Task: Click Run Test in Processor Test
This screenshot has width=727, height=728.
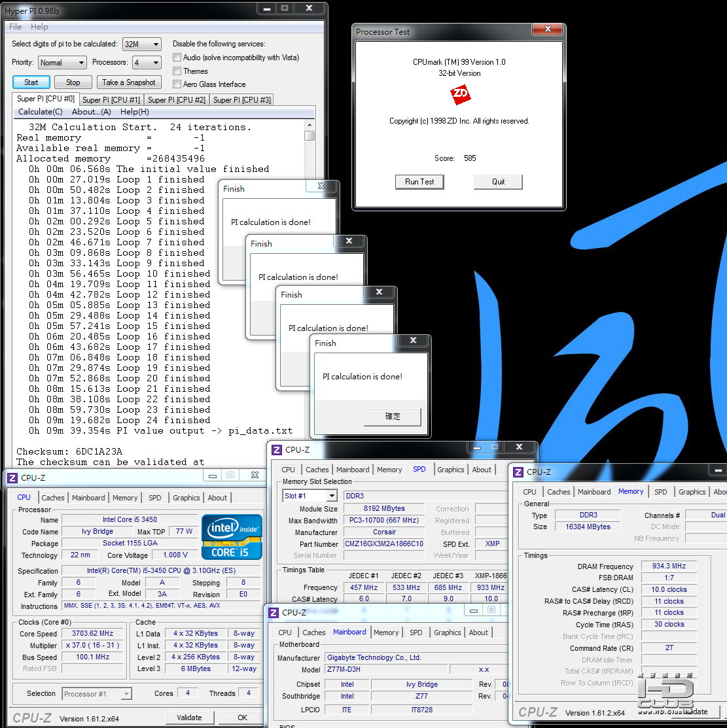Action: pos(419,182)
